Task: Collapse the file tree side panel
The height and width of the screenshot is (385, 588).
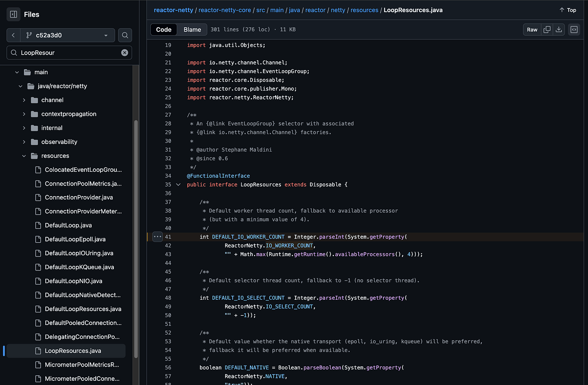Action: 13,14
